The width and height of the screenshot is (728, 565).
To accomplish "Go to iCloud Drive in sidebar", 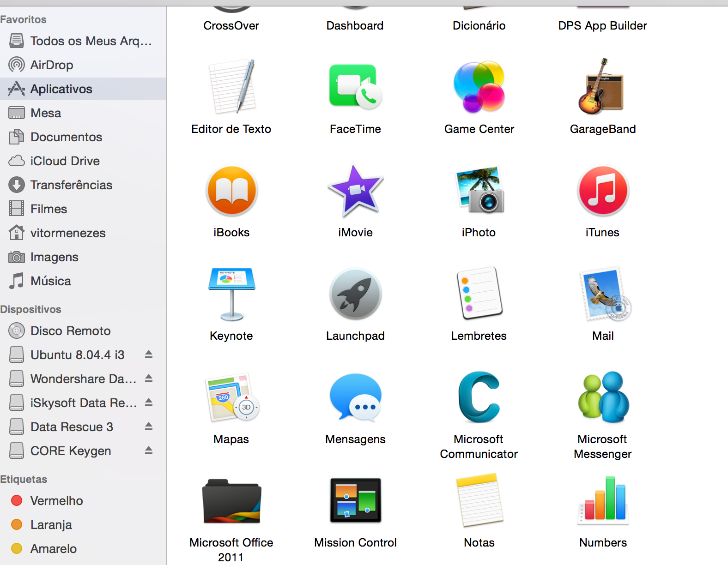I will click(x=65, y=161).
